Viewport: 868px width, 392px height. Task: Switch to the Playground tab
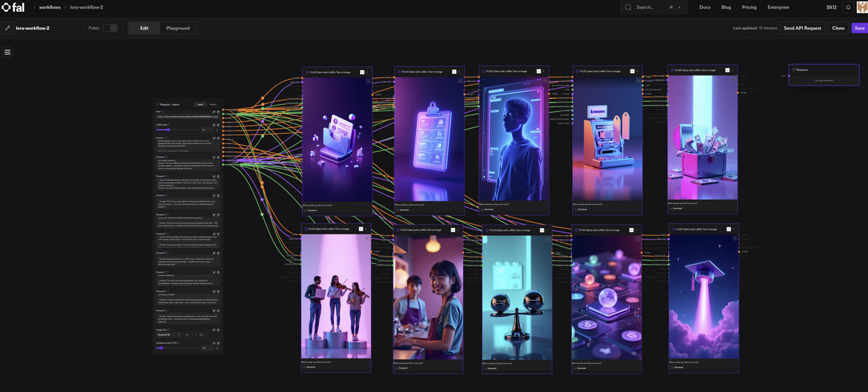click(178, 28)
